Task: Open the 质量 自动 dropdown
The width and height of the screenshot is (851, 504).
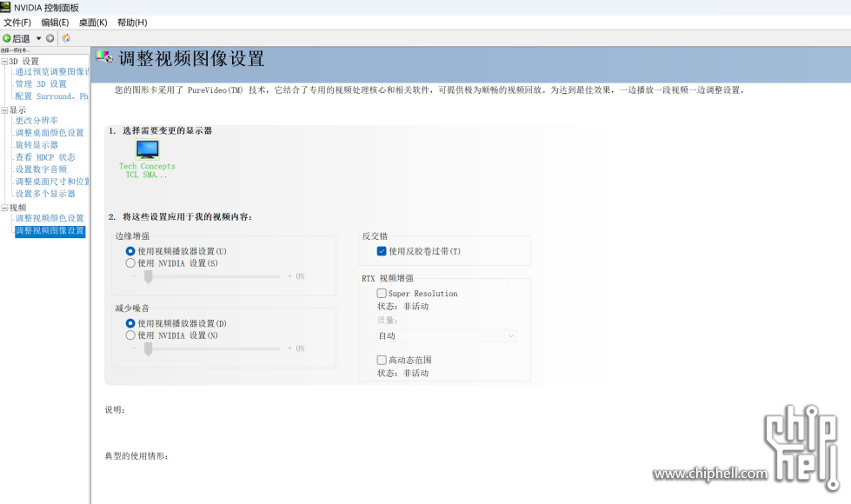Action: coord(446,335)
